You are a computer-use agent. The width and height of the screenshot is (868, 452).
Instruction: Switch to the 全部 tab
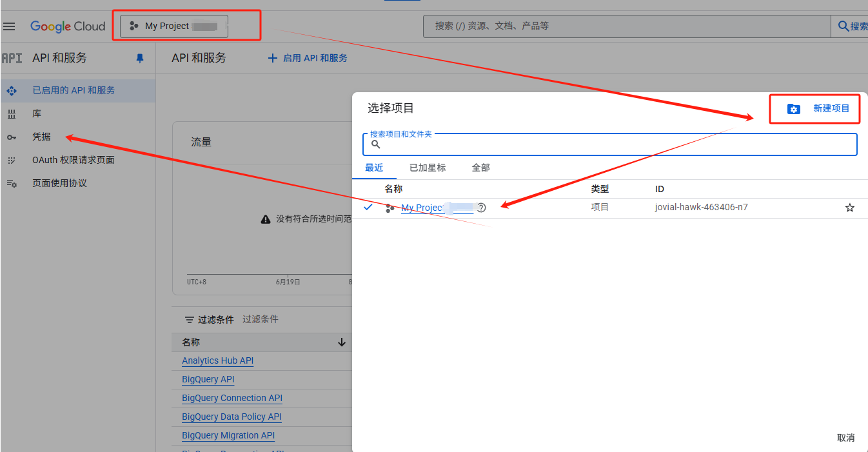480,168
